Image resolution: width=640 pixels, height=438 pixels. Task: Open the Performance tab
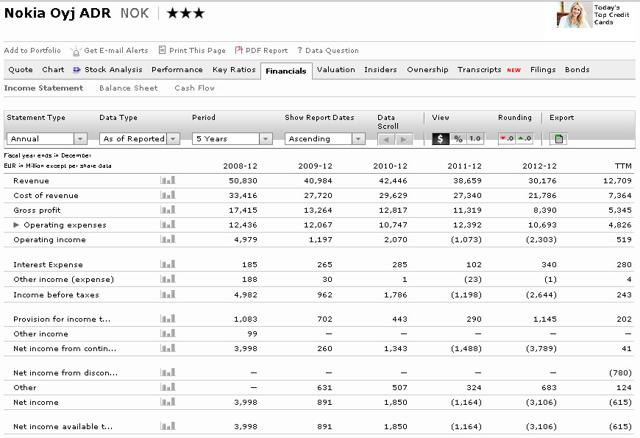(177, 69)
